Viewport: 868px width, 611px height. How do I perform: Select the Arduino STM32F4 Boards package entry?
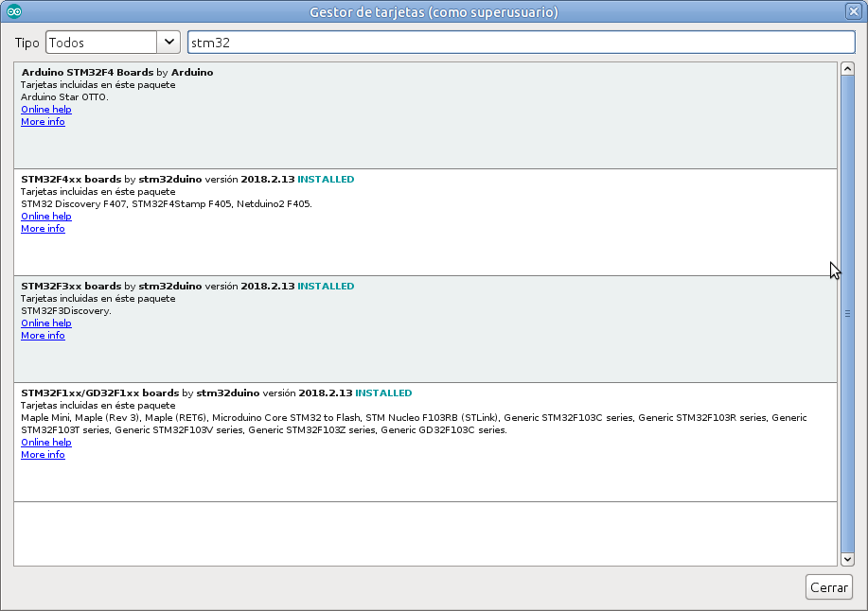coord(425,115)
